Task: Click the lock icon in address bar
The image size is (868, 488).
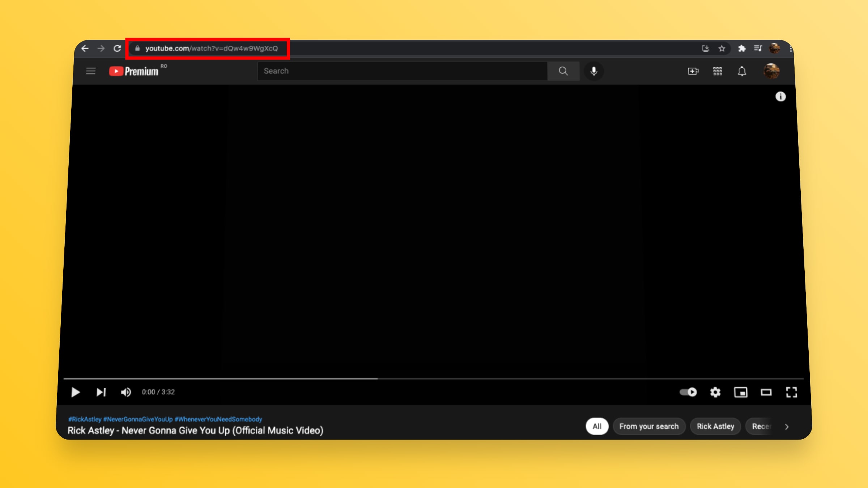Action: click(x=137, y=48)
